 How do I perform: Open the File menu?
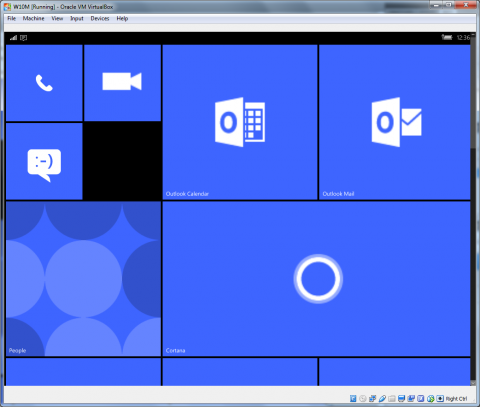12,18
